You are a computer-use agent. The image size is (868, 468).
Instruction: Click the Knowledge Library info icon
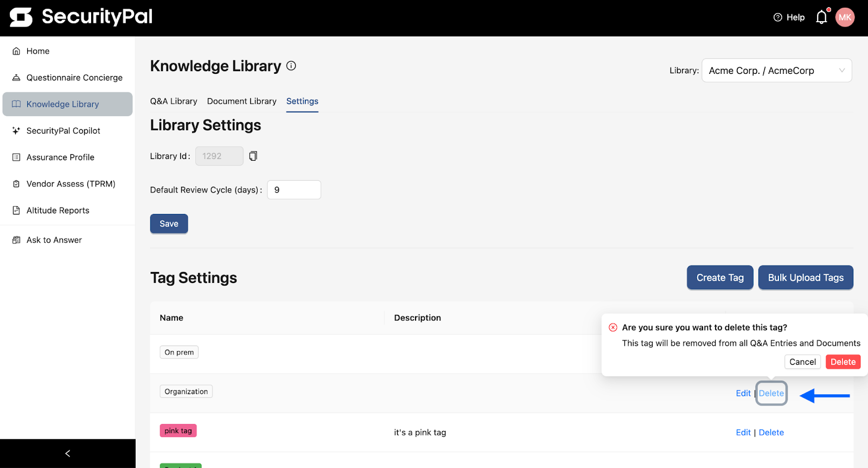click(291, 66)
